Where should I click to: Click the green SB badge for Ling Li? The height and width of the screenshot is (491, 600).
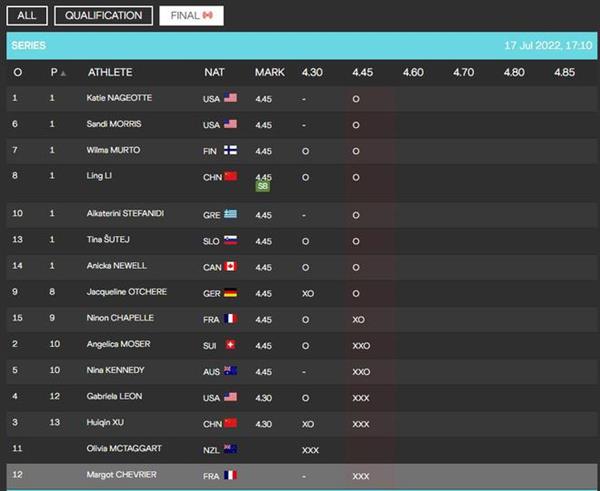263,187
